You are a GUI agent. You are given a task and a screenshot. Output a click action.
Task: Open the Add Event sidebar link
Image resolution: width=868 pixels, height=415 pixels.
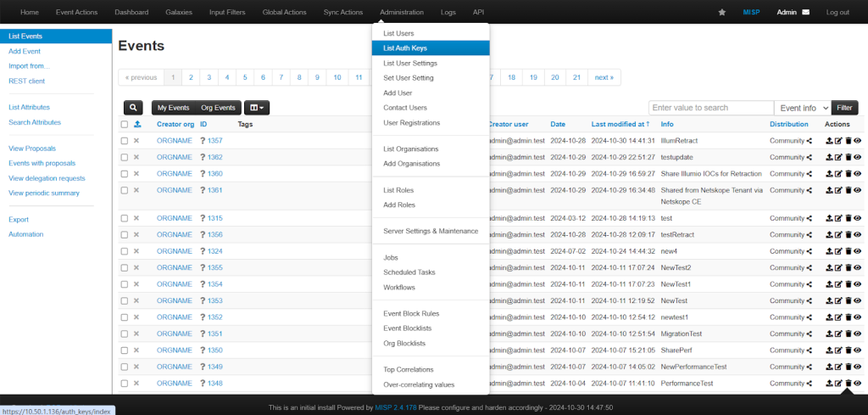25,51
